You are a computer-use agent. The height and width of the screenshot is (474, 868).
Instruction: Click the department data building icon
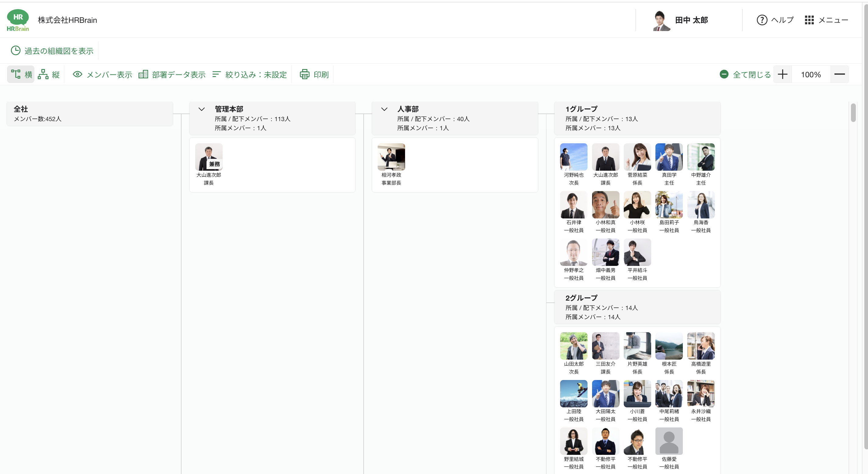(143, 75)
